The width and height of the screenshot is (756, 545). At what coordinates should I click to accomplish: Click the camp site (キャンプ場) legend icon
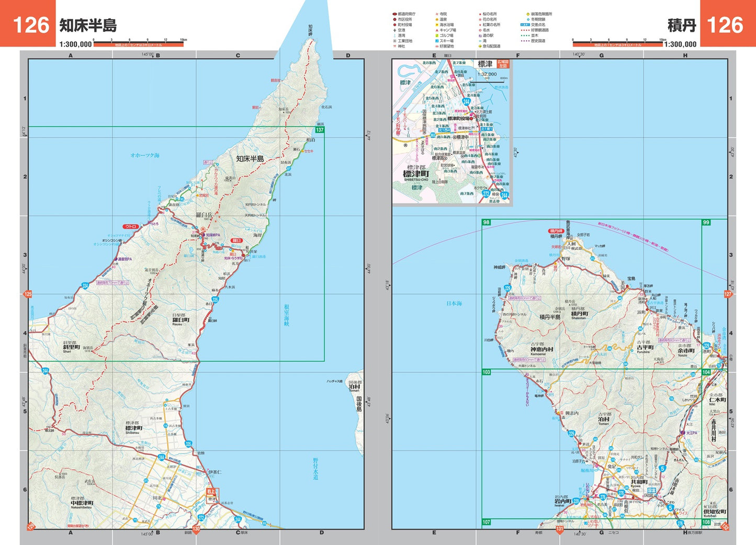click(x=436, y=30)
